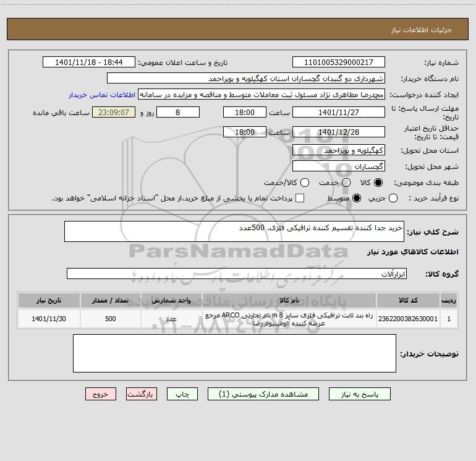Select the کالا/خدمت radio button
476x461 pixels.
coord(305,183)
